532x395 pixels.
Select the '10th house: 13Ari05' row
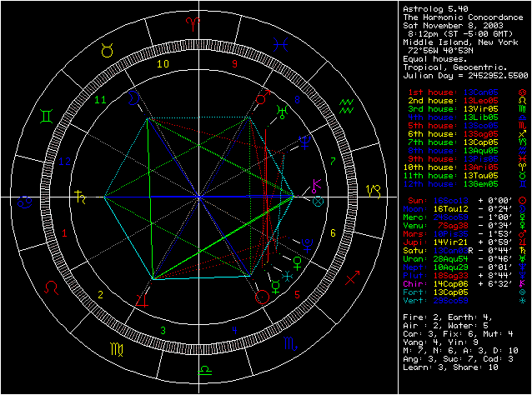click(x=450, y=167)
